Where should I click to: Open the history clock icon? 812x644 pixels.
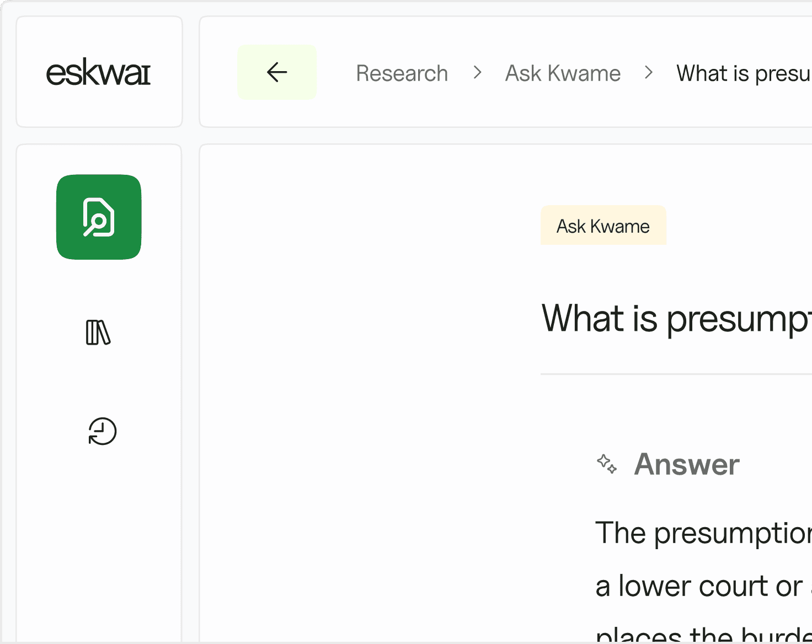102,431
